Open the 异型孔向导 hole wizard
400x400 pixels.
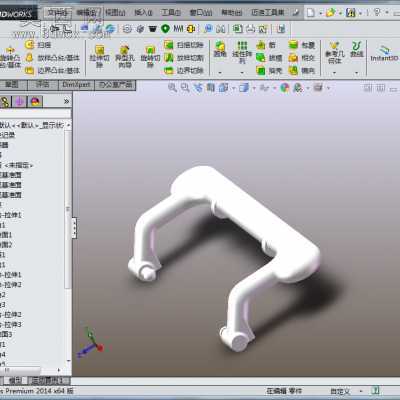pos(125,56)
